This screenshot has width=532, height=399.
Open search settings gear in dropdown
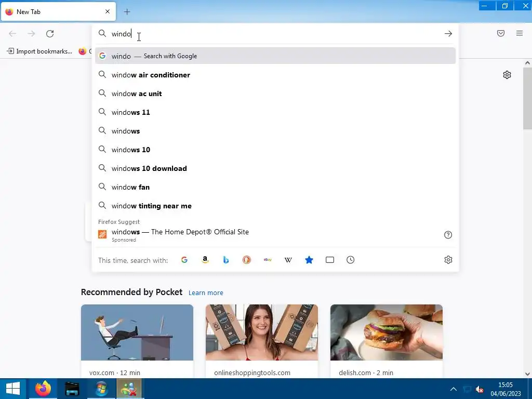[x=448, y=260]
